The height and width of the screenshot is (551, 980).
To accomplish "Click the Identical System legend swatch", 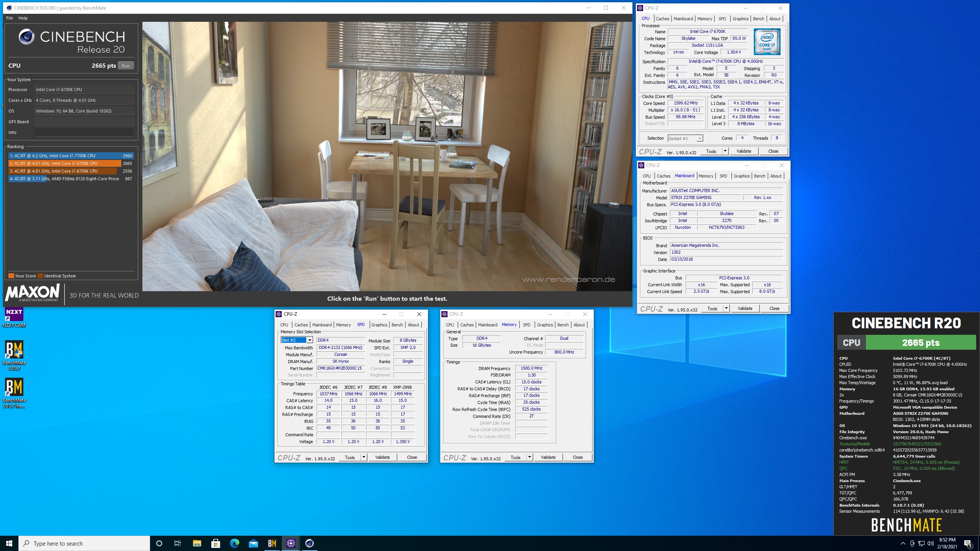I will (41, 276).
